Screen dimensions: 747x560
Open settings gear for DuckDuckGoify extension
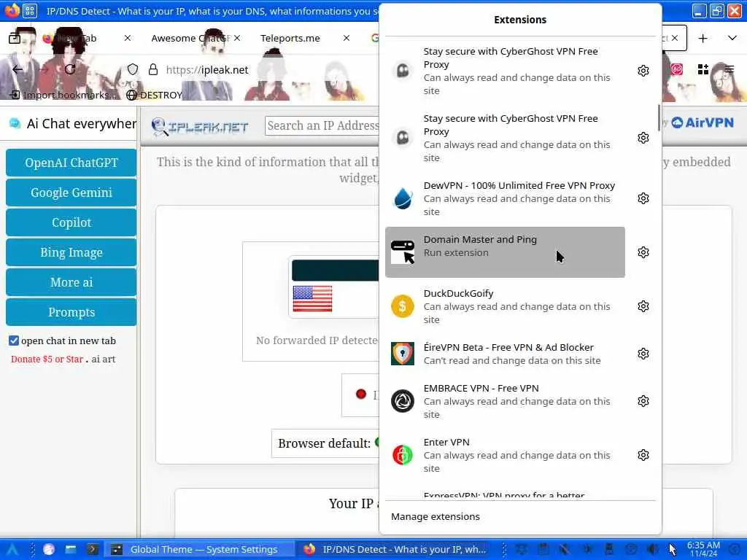[643, 306]
